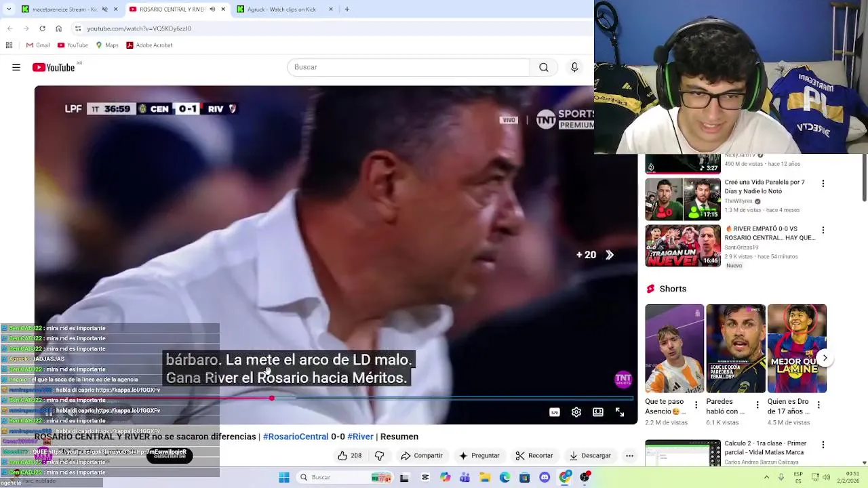Click the Recortar clip button

(534, 455)
